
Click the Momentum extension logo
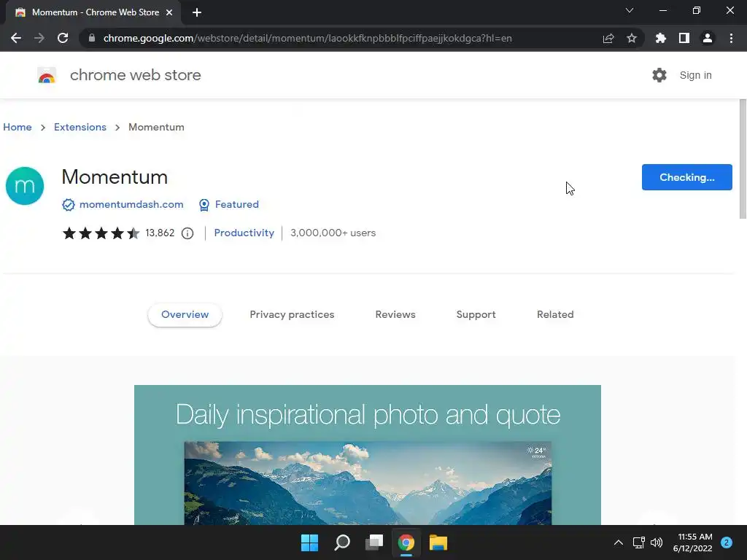click(25, 186)
